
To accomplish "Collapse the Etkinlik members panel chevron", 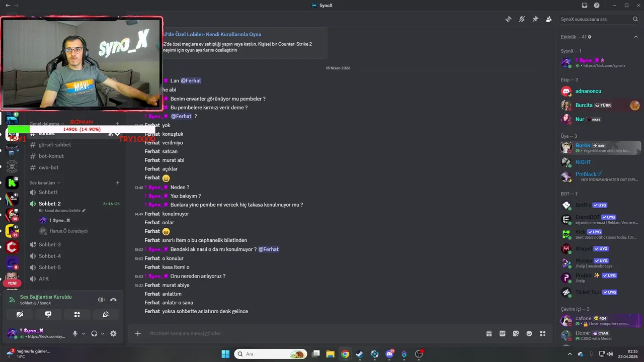I will click(x=635, y=37).
